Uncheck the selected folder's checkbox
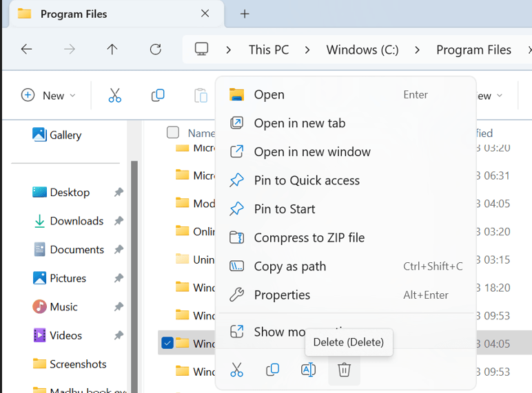This screenshot has width=532, height=393. [167, 343]
